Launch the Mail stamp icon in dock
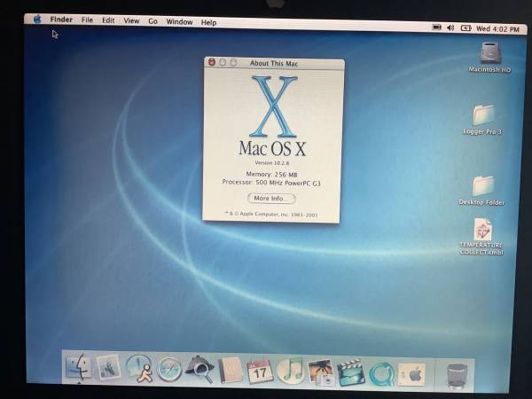 pyautogui.click(x=109, y=368)
